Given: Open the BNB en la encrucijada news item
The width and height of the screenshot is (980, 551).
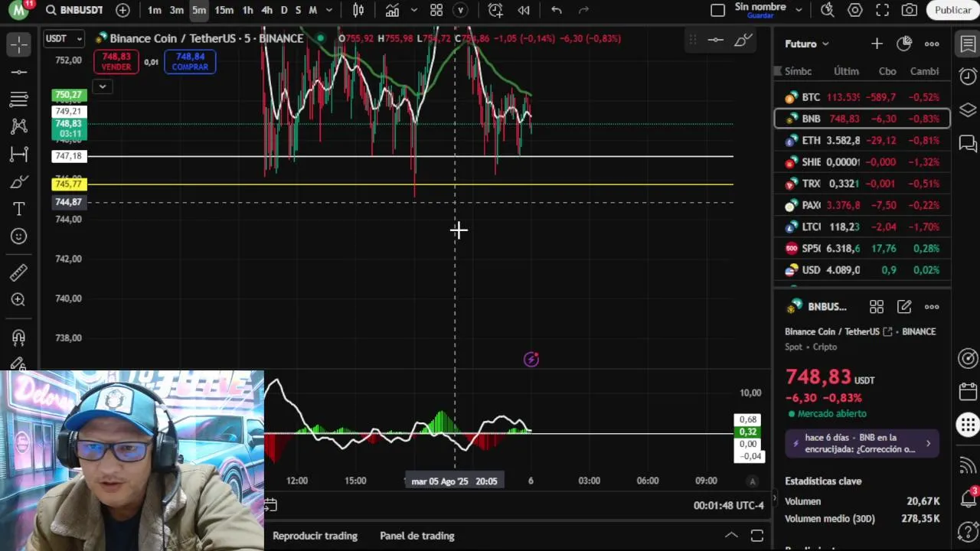Looking at the screenshot, I should click(x=862, y=443).
